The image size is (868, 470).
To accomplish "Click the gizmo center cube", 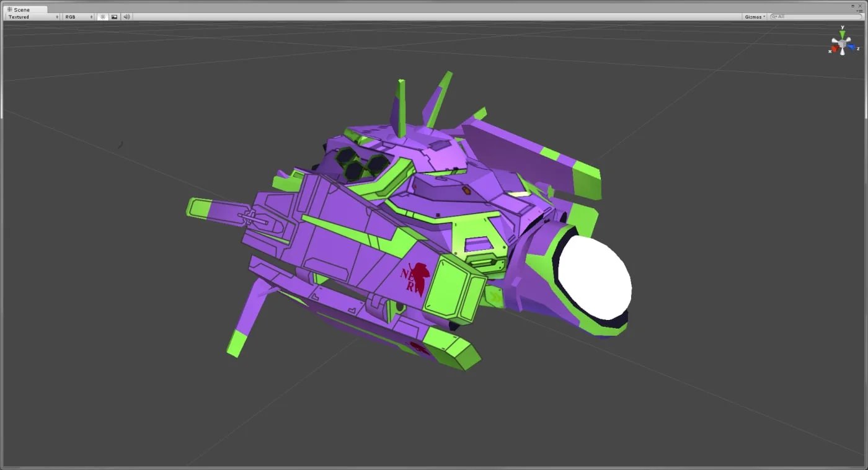I will point(842,45).
